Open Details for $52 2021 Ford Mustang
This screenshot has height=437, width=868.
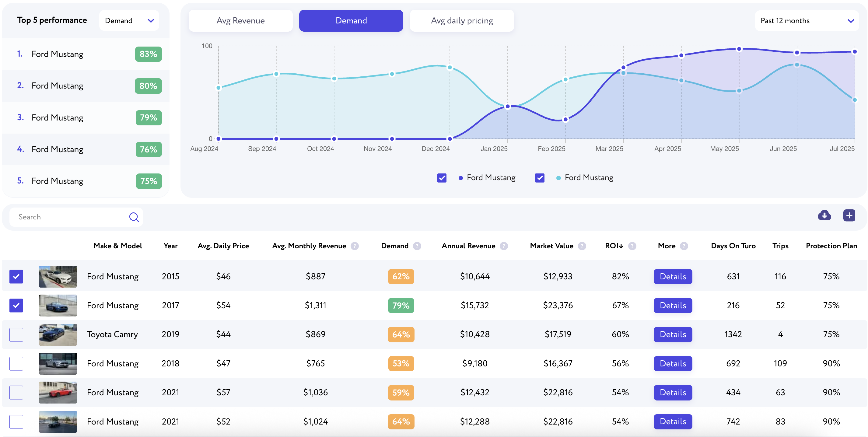click(x=673, y=421)
